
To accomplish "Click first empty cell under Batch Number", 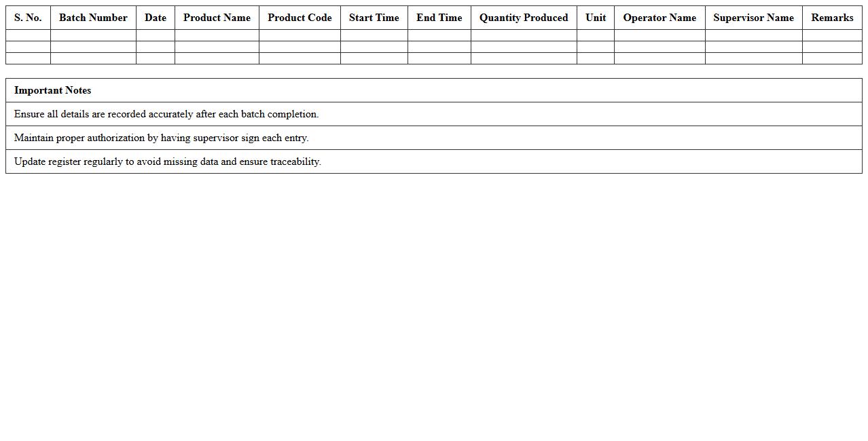I will (x=93, y=35).
